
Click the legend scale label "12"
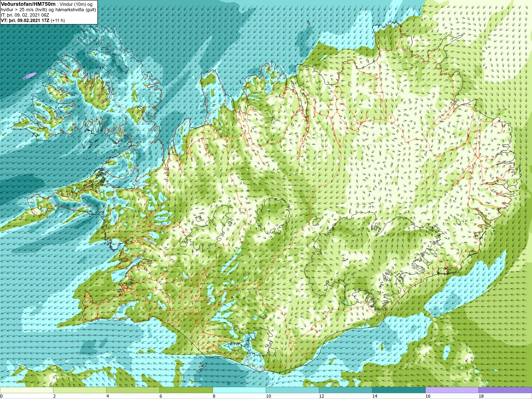point(321,396)
